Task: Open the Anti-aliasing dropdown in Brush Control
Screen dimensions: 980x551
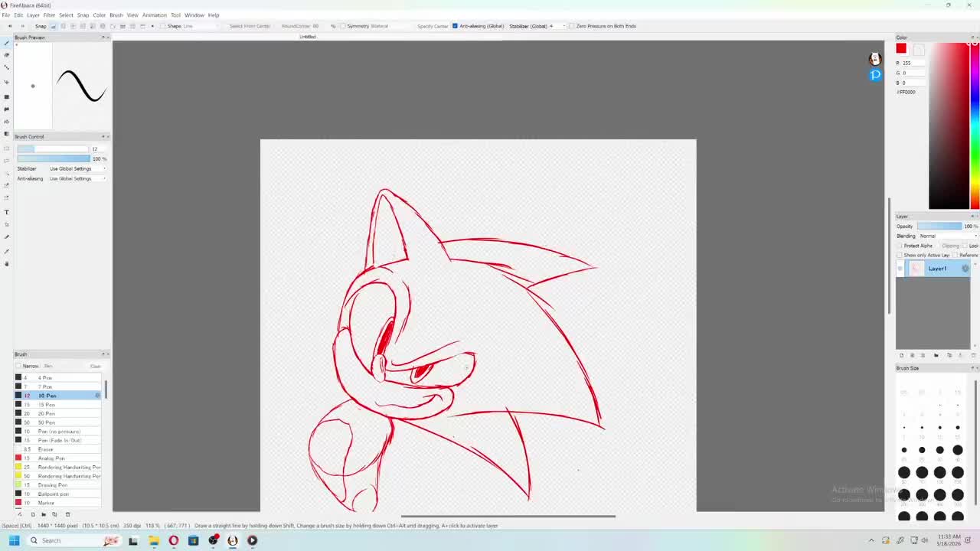Action: pyautogui.click(x=77, y=178)
